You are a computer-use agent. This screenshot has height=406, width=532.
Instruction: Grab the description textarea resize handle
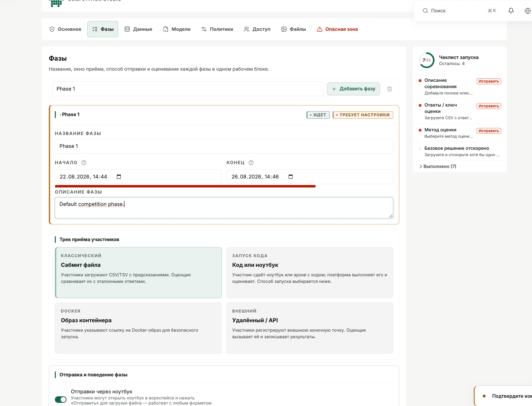(391, 216)
